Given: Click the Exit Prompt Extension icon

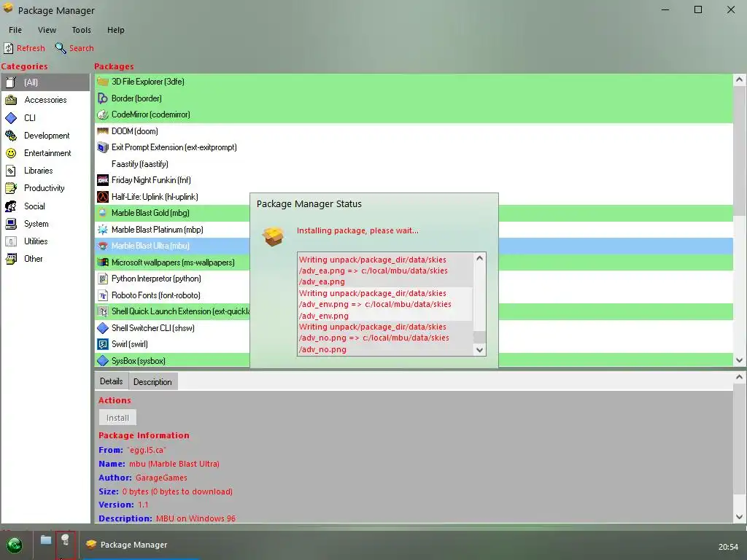Looking at the screenshot, I should pyautogui.click(x=103, y=147).
